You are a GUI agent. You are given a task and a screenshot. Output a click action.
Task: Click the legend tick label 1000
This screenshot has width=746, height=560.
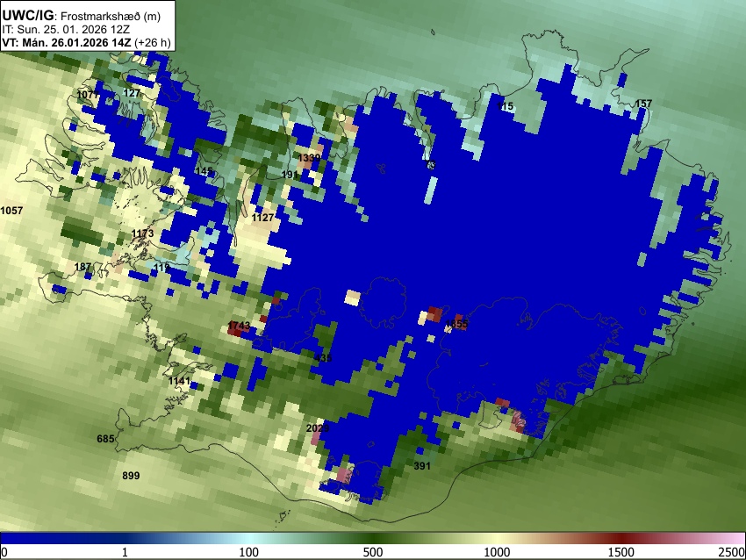tap(497, 552)
